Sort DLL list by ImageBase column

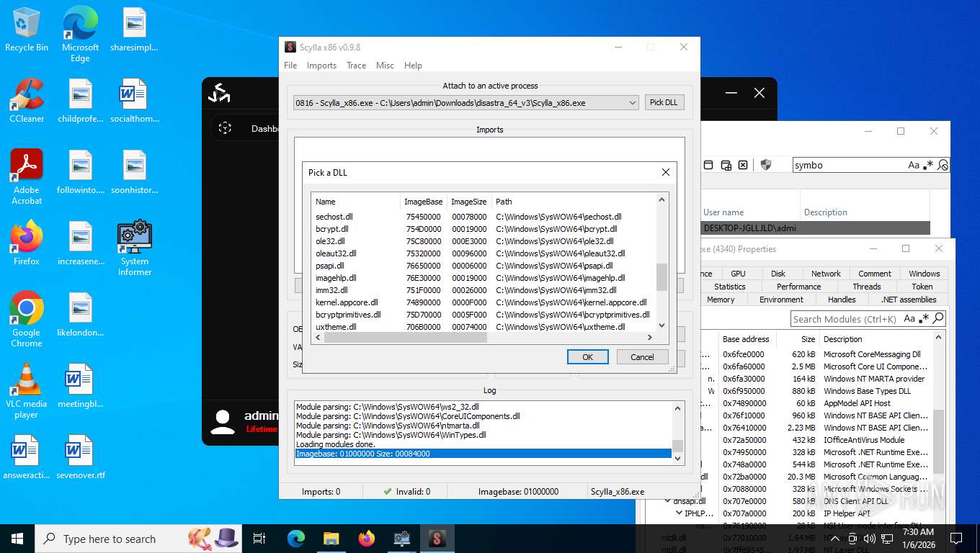[424, 202]
